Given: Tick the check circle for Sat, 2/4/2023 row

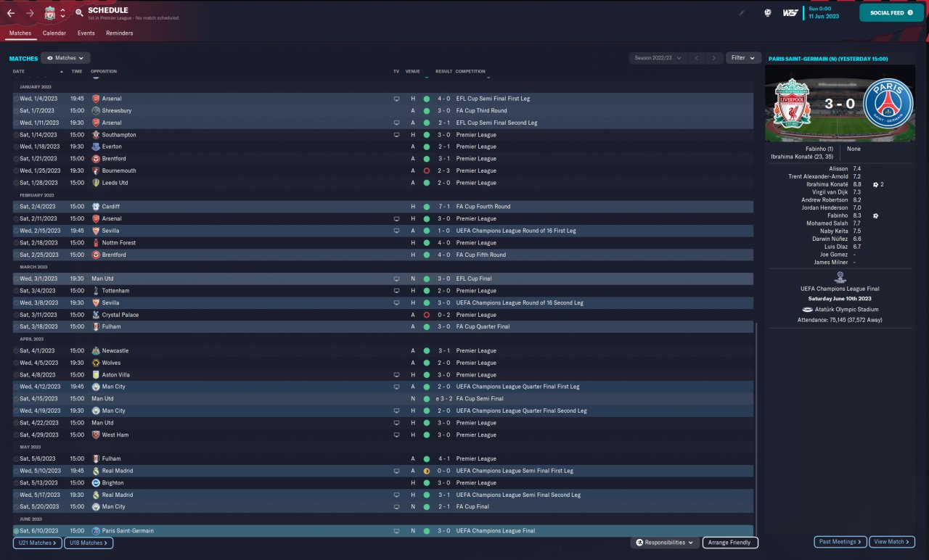Looking at the screenshot, I should (17, 207).
